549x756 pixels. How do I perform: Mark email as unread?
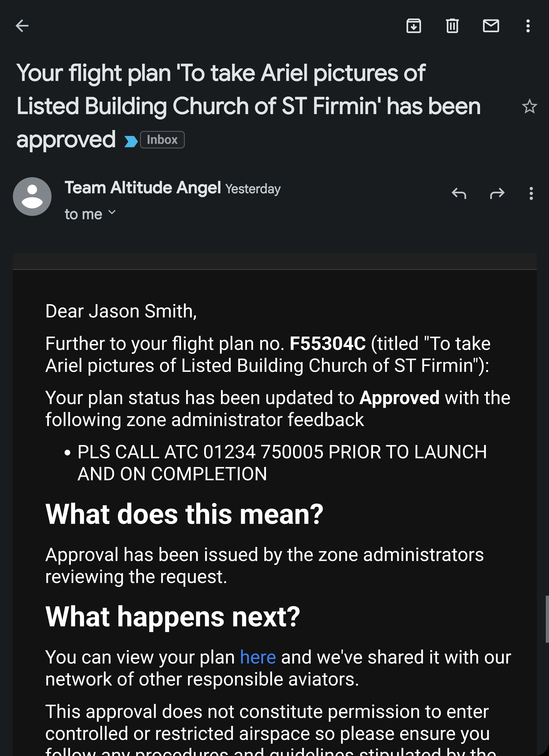[x=491, y=26]
